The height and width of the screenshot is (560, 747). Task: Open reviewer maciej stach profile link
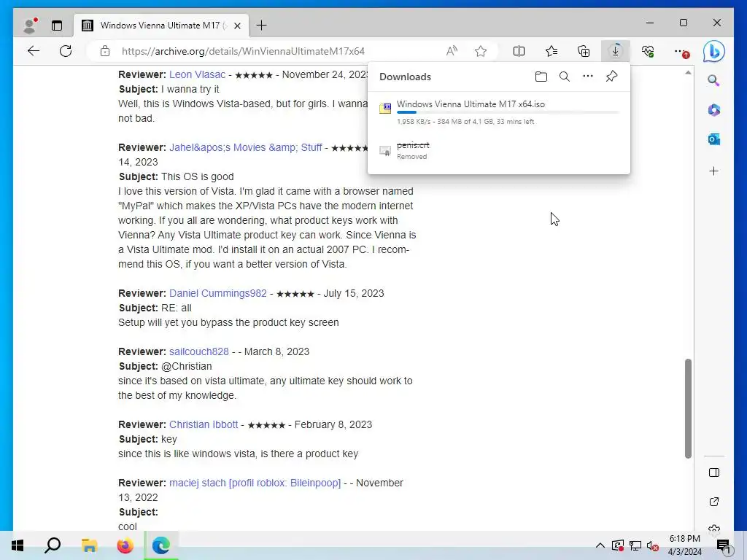(x=255, y=483)
